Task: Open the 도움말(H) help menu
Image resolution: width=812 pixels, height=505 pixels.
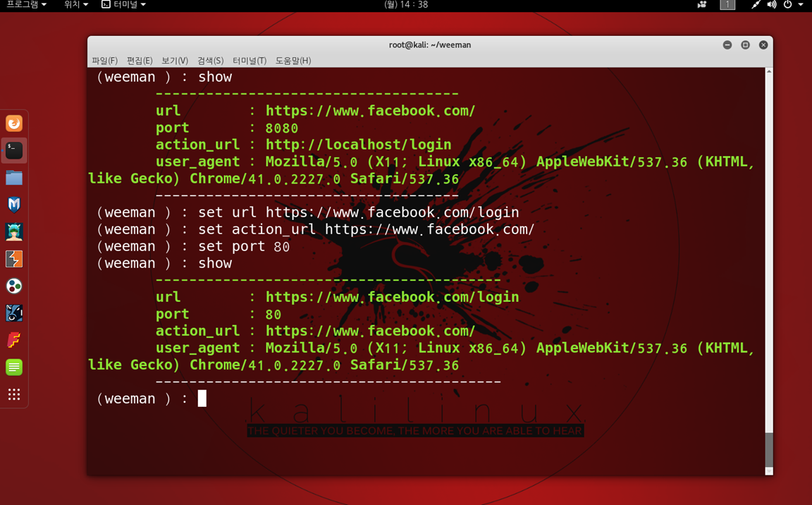Action: 293,61
